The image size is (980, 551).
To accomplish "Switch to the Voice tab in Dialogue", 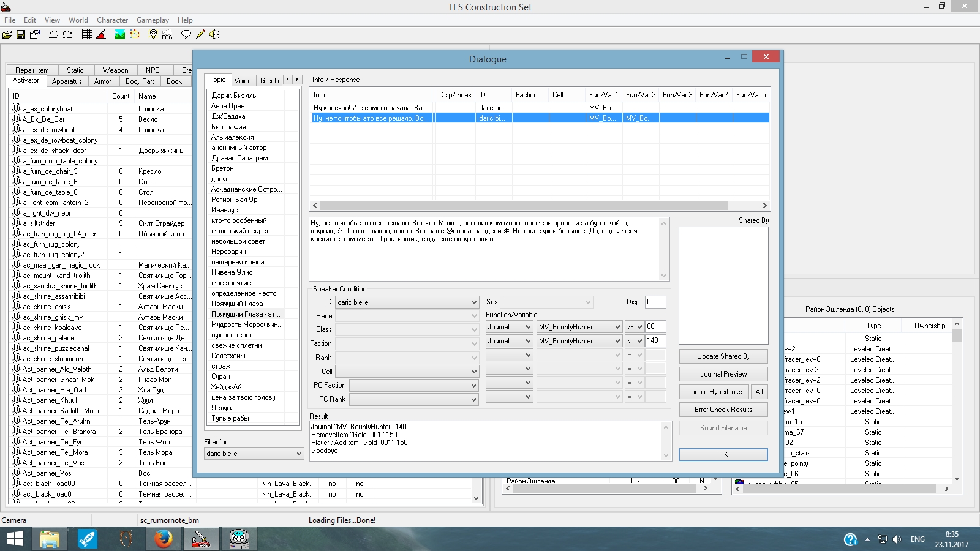I will [x=243, y=80].
